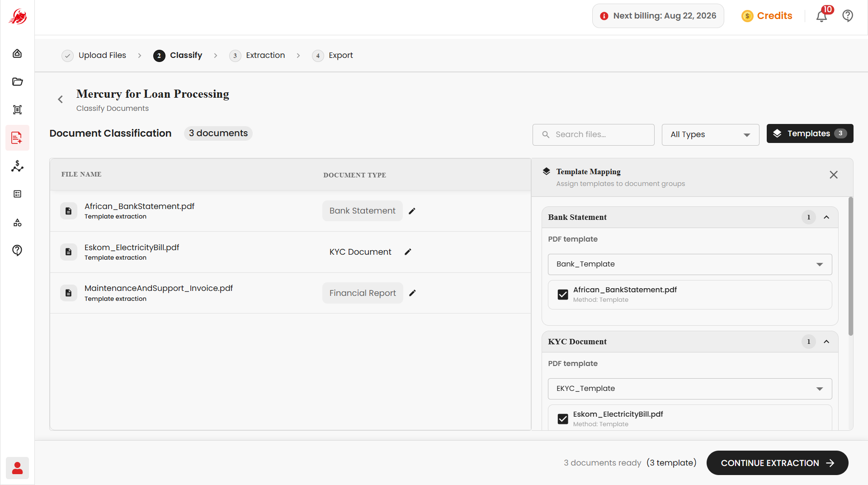Open the help sidebar icon

(x=17, y=250)
